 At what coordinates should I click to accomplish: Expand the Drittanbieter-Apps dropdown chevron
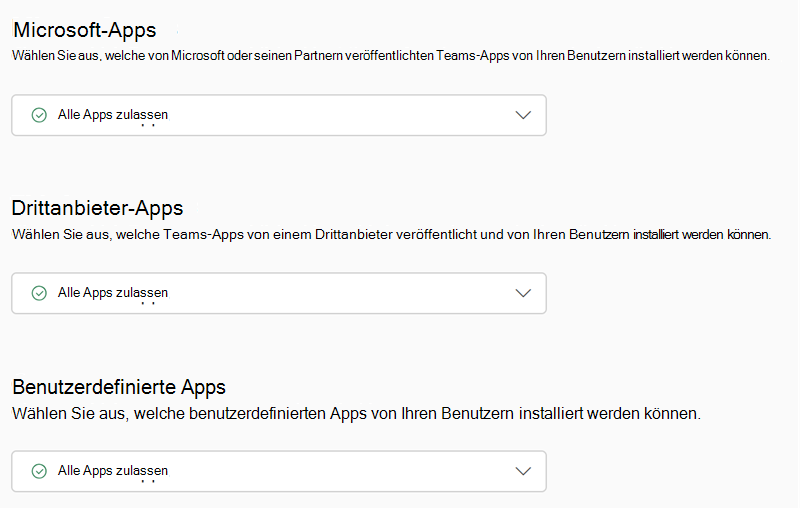[523, 293]
